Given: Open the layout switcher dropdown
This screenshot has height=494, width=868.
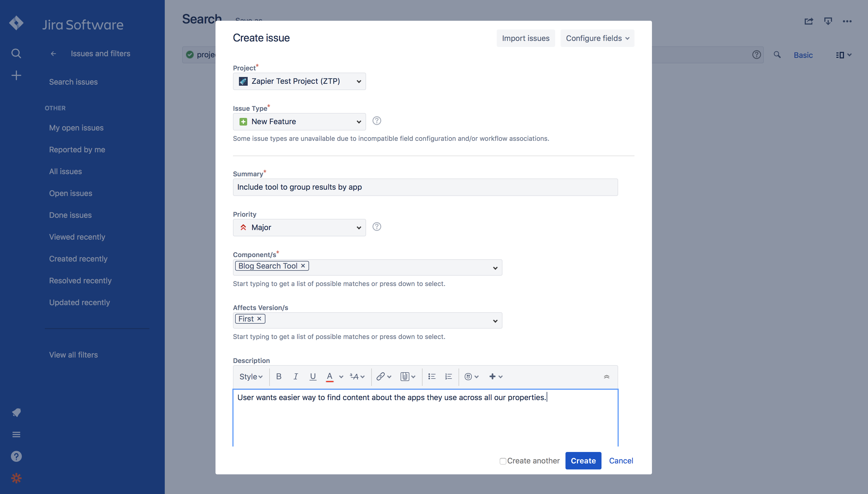Looking at the screenshot, I should [844, 55].
